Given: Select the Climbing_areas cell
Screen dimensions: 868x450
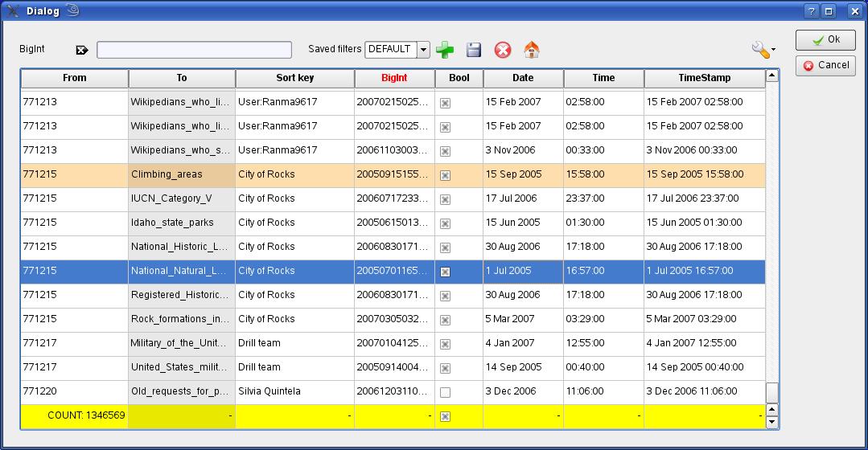Looking at the screenshot, I should (x=182, y=174).
